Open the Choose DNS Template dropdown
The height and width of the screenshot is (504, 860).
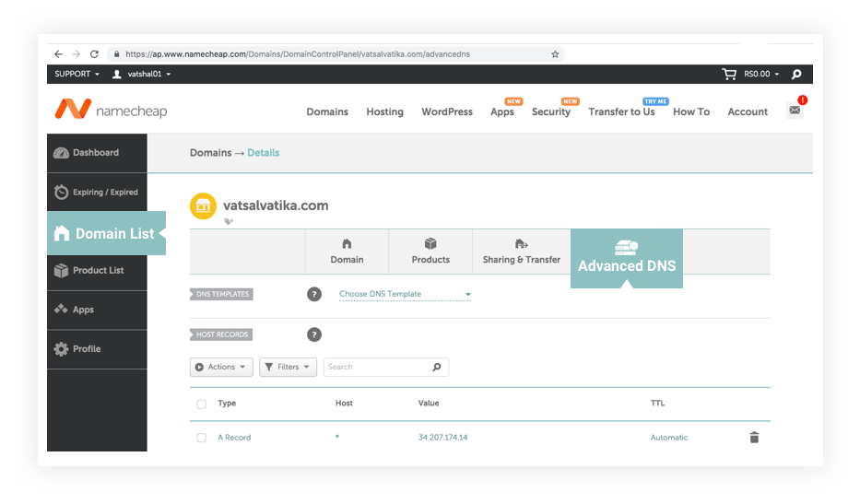pyautogui.click(x=405, y=294)
